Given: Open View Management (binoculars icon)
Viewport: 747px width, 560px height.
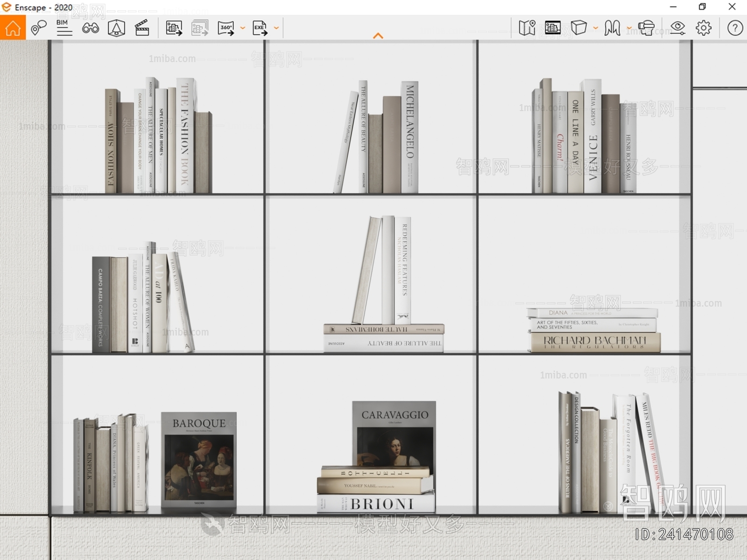Looking at the screenshot, I should click(x=90, y=28).
